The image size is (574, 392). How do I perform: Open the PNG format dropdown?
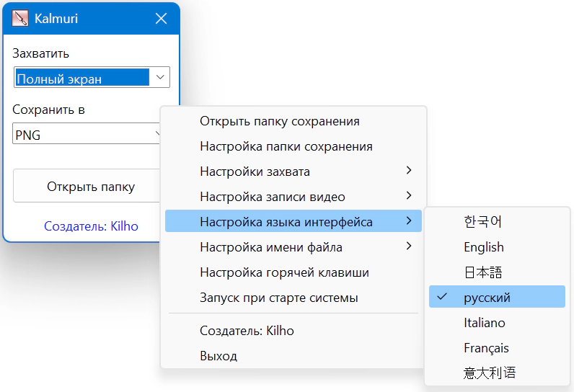(x=87, y=134)
